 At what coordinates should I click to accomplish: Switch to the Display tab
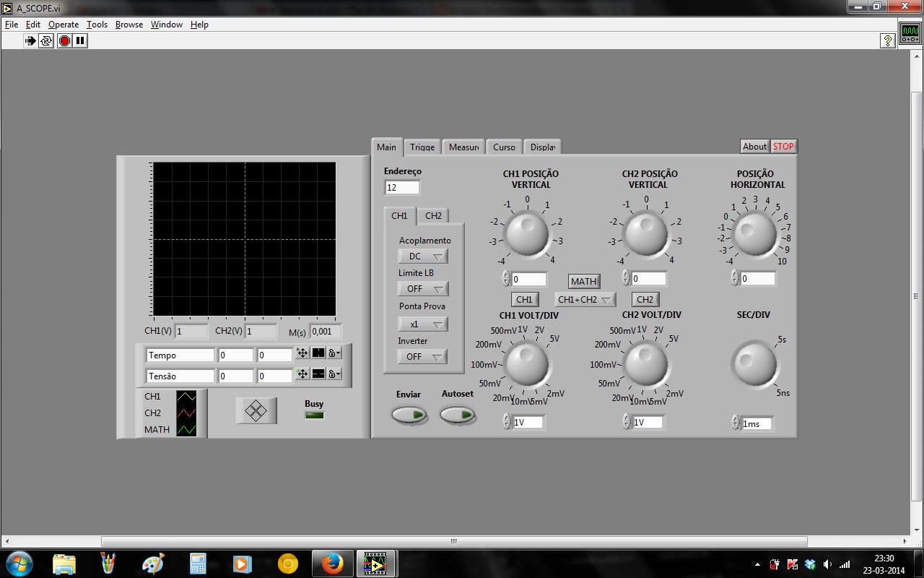[x=542, y=147]
